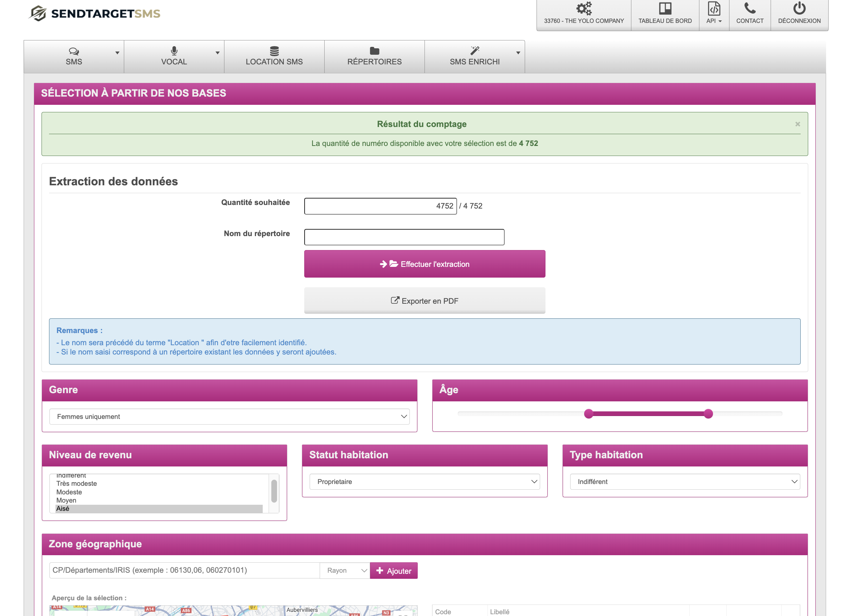Open the LOCATION SMS tab
This screenshot has width=849, height=616.
(274, 57)
